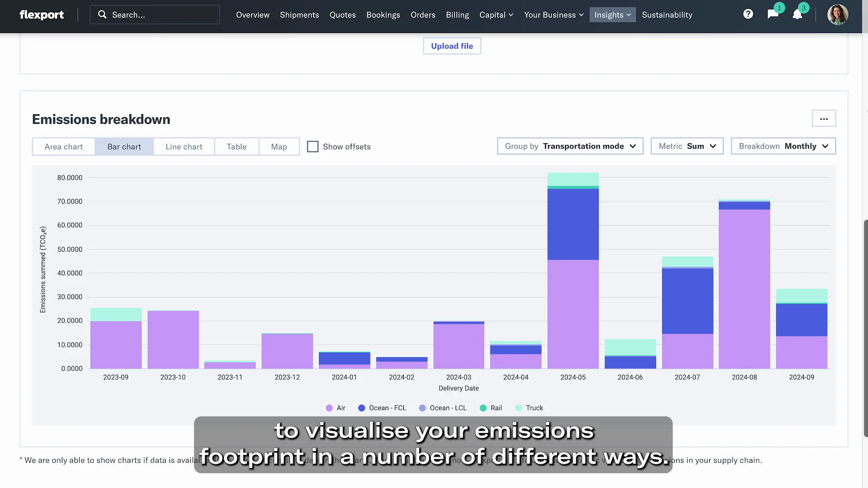Click the 2024-05 bar's Ocean FCL segment
This screenshot has height=488, width=868.
[x=573, y=224]
